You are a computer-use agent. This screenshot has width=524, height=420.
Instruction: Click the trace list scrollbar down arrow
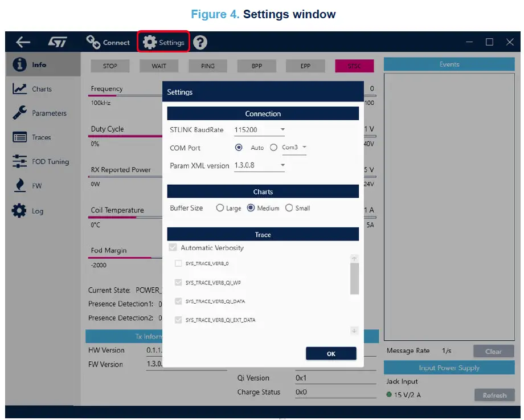[x=354, y=331]
